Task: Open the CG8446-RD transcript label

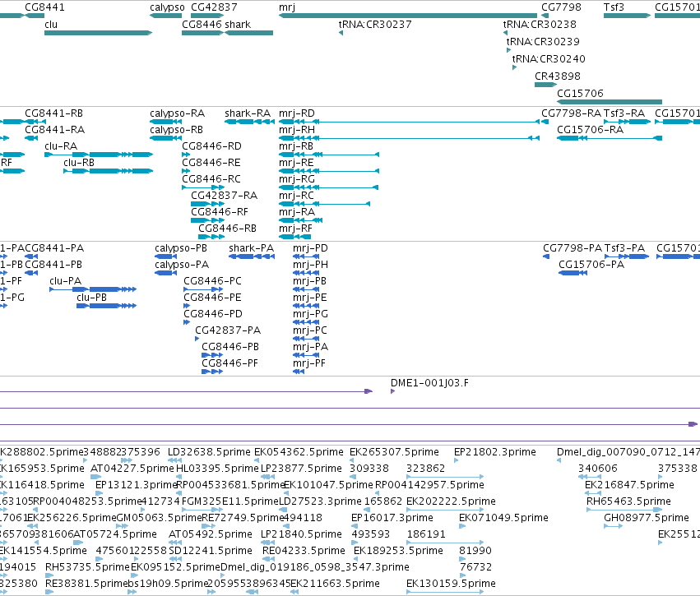Action: [x=211, y=146]
